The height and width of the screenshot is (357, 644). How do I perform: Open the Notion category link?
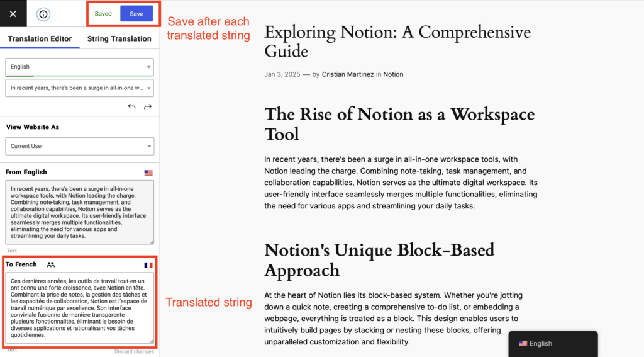tap(393, 74)
